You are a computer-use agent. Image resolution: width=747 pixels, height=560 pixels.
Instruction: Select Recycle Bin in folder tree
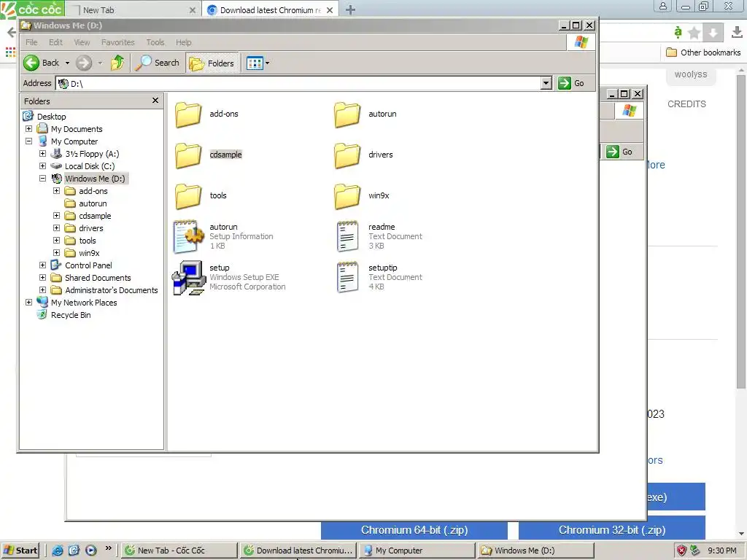pos(71,315)
